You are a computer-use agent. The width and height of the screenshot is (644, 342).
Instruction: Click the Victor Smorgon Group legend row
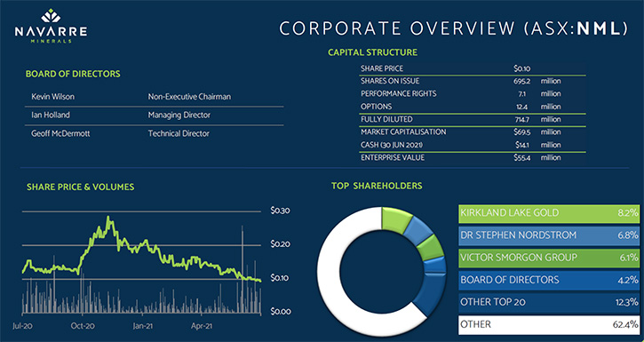point(549,258)
